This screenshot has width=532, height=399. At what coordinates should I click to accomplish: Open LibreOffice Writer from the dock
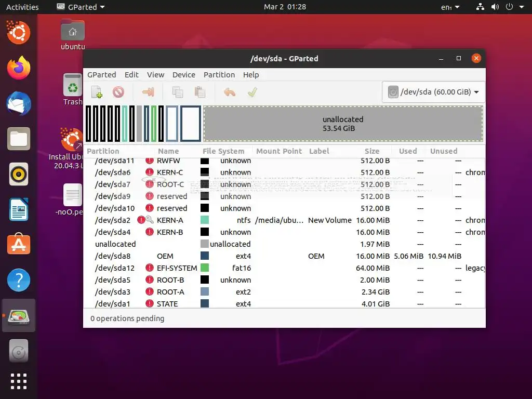19,210
